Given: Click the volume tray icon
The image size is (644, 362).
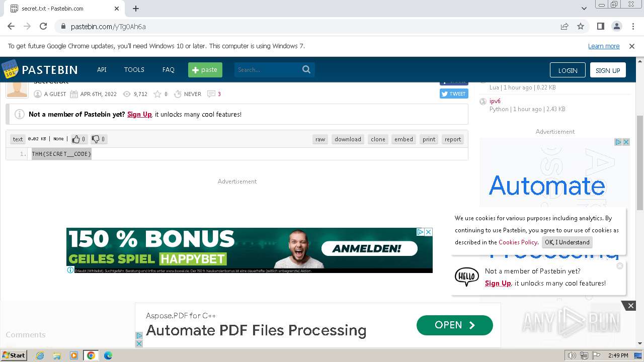Looking at the screenshot, I should coord(572,355).
